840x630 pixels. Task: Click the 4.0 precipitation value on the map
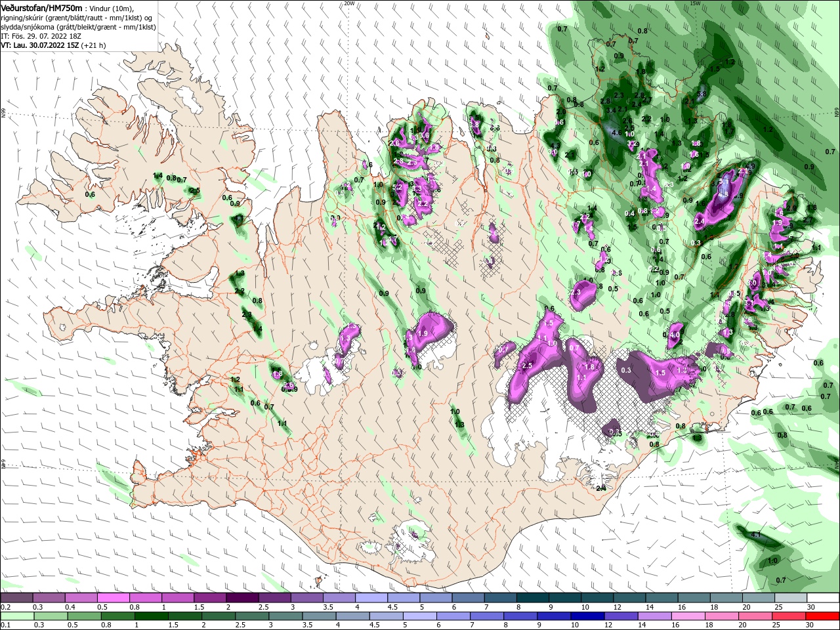[x=675, y=335]
